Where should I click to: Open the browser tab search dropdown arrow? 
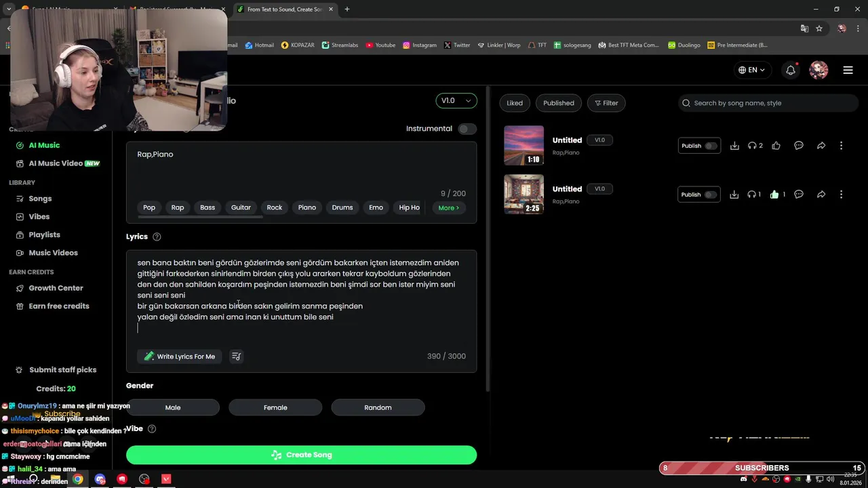pos(9,9)
